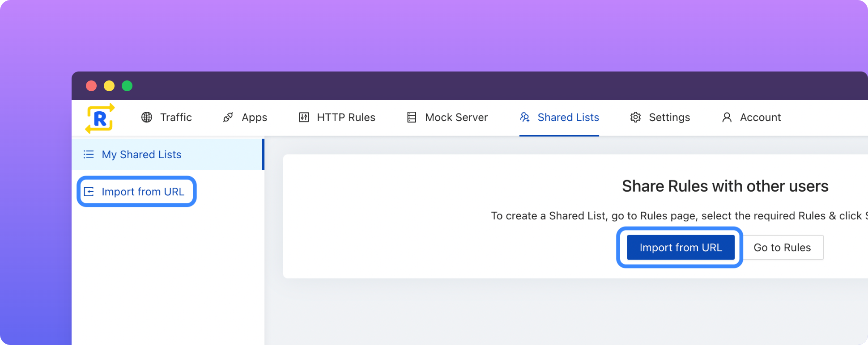The image size is (868, 345).
Task: Click the Go to Rules button
Action: coord(782,248)
